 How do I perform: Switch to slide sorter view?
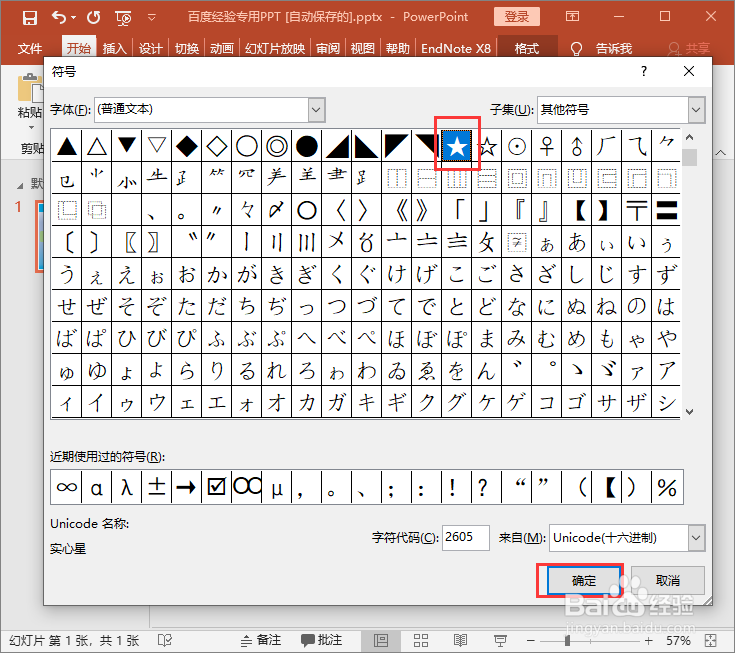420,640
